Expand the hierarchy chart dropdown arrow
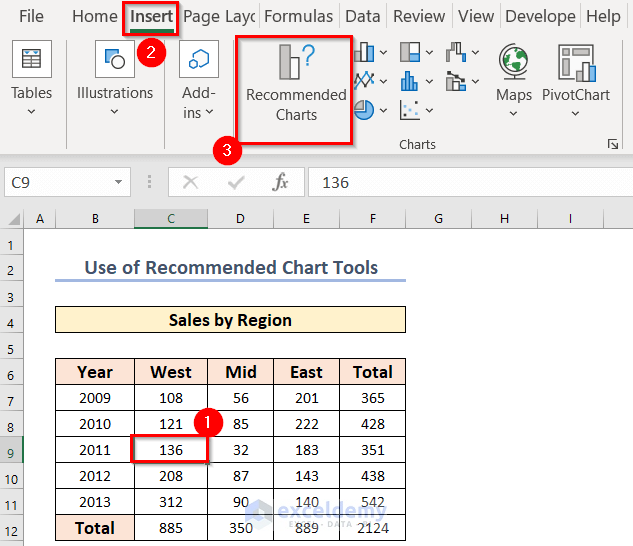This screenshot has height=546, width=633. click(x=430, y=52)
